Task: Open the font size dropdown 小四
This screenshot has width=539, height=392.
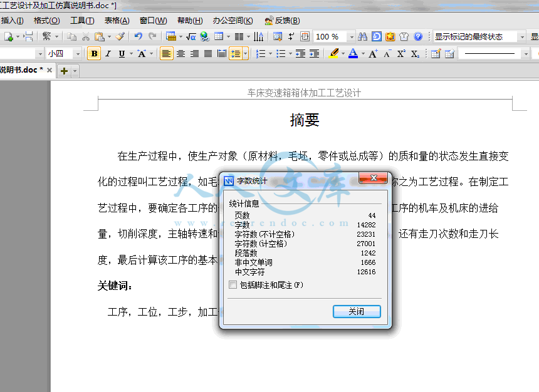Action: (78, 54)
